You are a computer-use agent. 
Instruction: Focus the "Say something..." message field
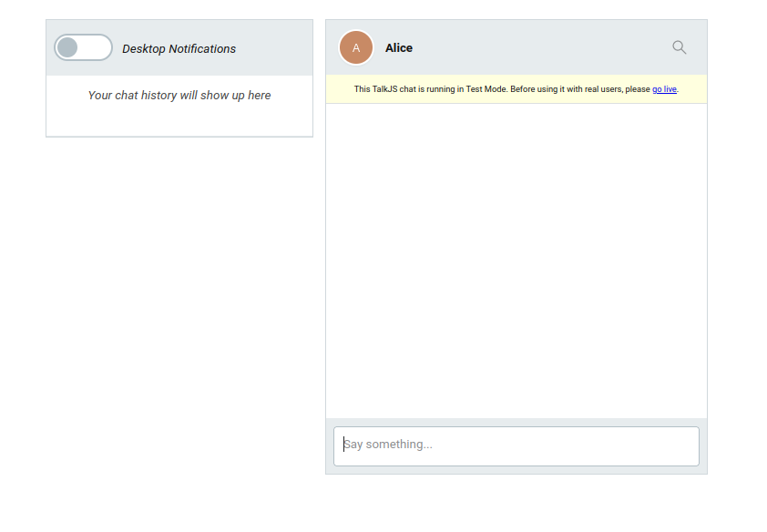(516, 446)
